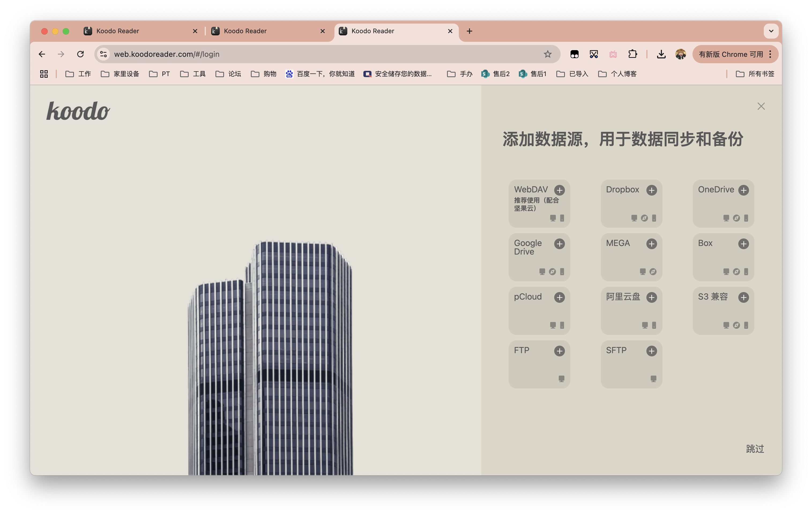Viewport: 812px width, 515px height.
Task: Add MEGA data source plus button
Action: coord(651,244)
